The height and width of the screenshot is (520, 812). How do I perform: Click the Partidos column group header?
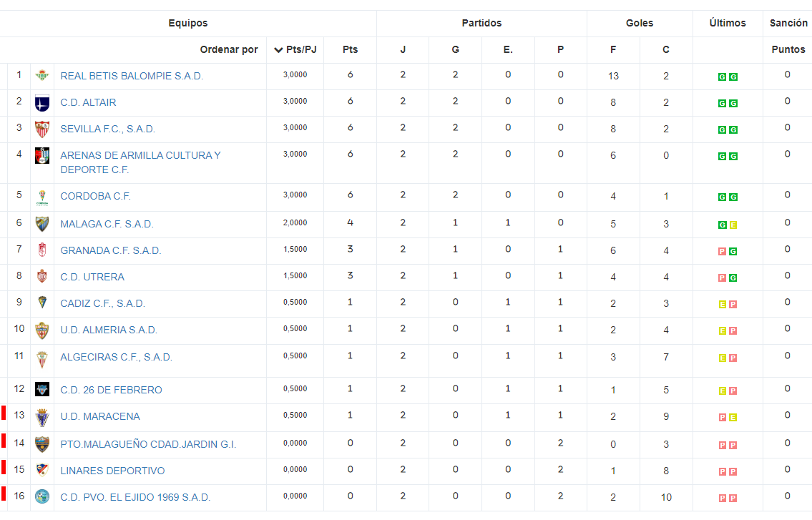(481, 24)
